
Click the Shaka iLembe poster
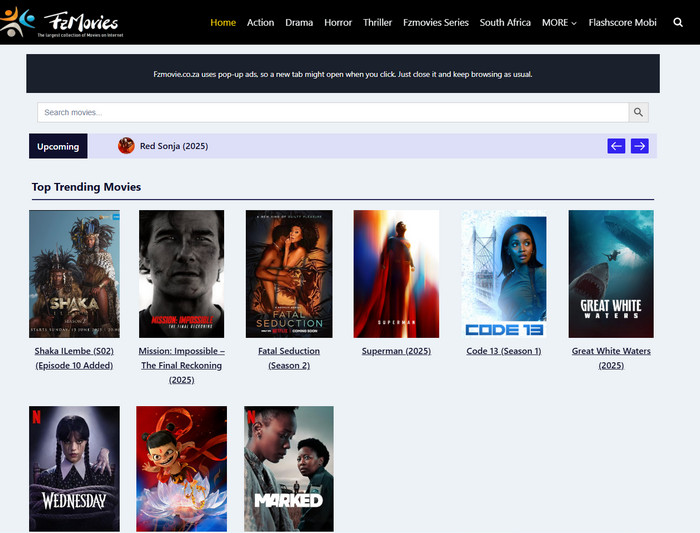[x=74, y=274]
